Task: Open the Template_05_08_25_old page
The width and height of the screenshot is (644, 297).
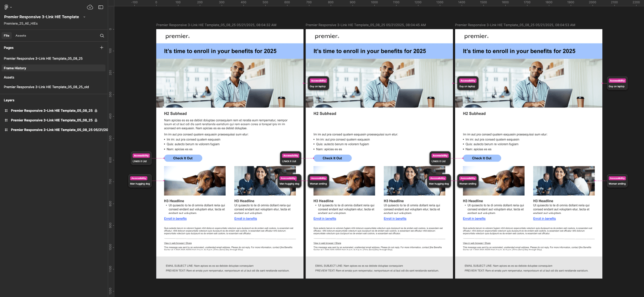Action: [46, 87]
